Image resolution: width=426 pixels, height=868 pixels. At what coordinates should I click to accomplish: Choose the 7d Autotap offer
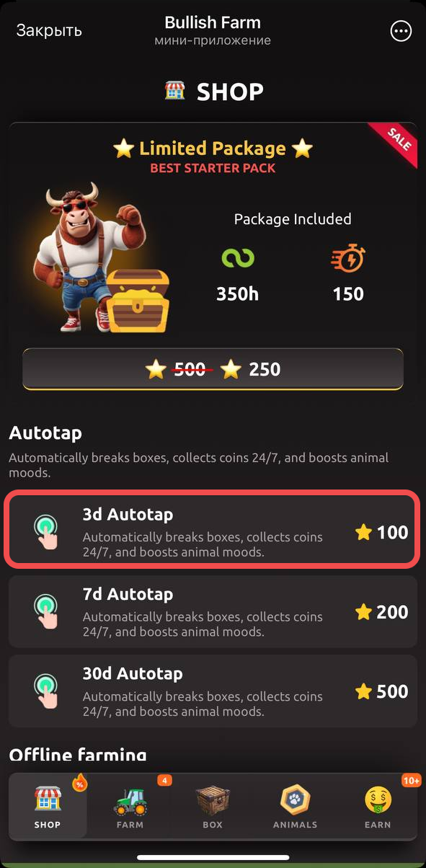(x=213, y=611)
